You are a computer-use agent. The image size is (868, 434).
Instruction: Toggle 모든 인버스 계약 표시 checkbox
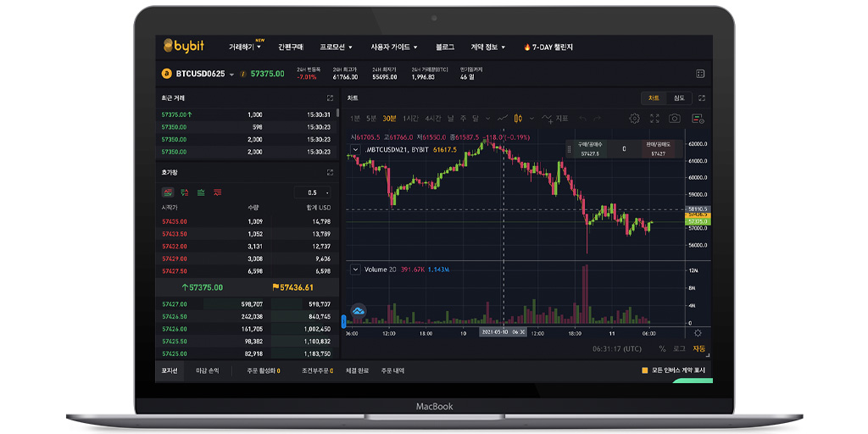click(645, 371)
